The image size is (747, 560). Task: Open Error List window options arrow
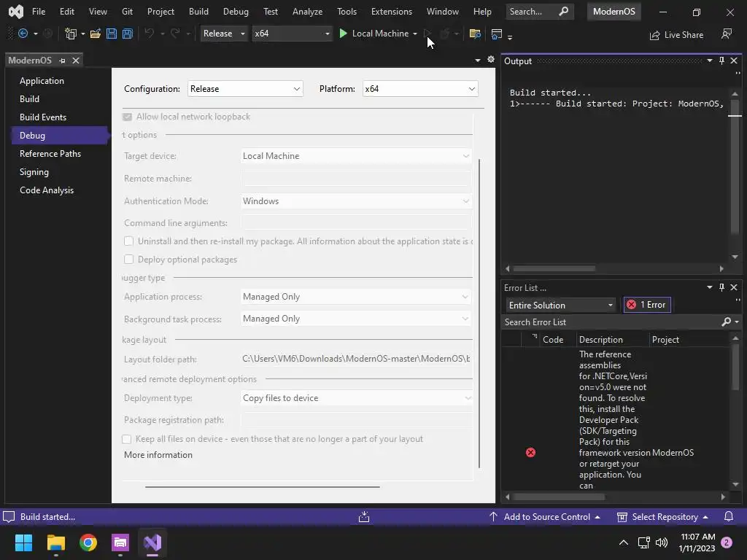[x=709, y=287]
